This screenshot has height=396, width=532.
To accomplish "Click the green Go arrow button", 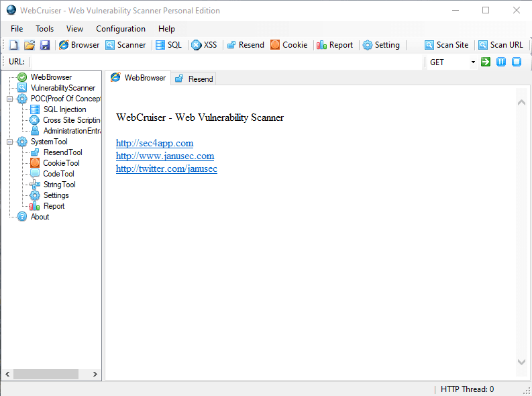I will 486,62.
